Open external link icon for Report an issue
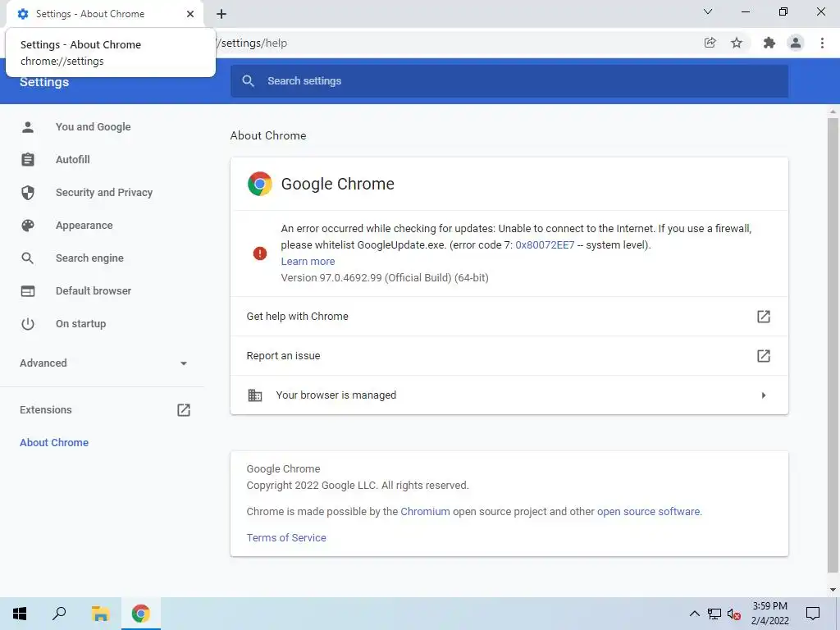This screenshot has width=840, height=630. click(x=764, y=356)
